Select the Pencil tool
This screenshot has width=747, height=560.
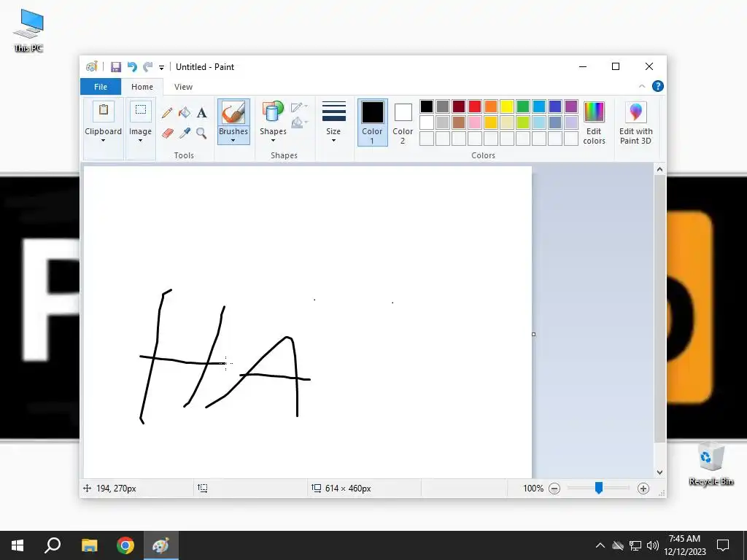tap(167, 113)
